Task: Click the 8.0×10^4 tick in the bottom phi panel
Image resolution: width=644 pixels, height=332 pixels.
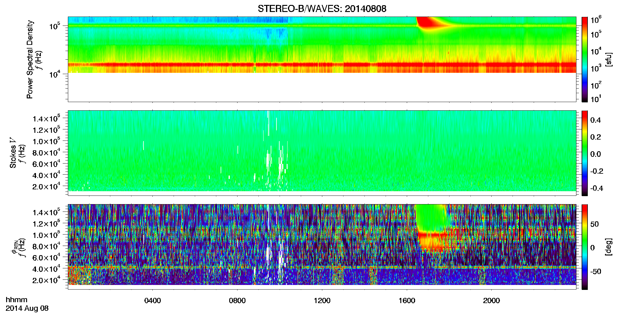Action: click(x=46, y=246)
